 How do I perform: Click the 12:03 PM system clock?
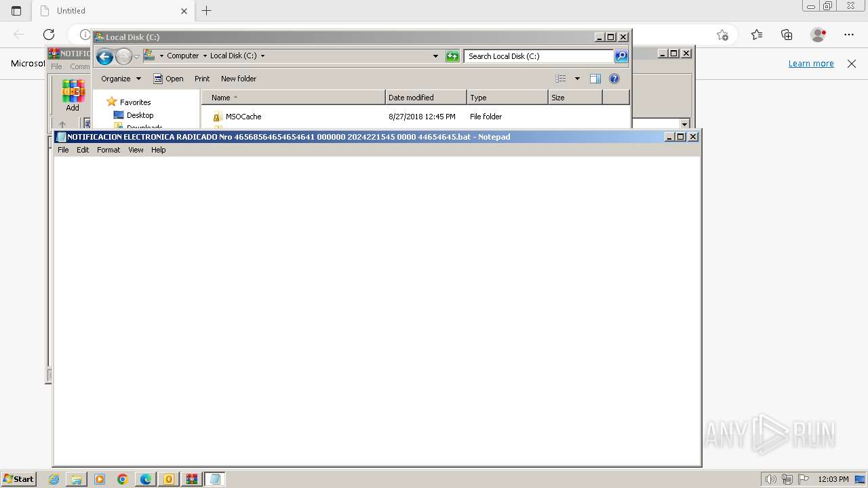(x=833, y=479)
